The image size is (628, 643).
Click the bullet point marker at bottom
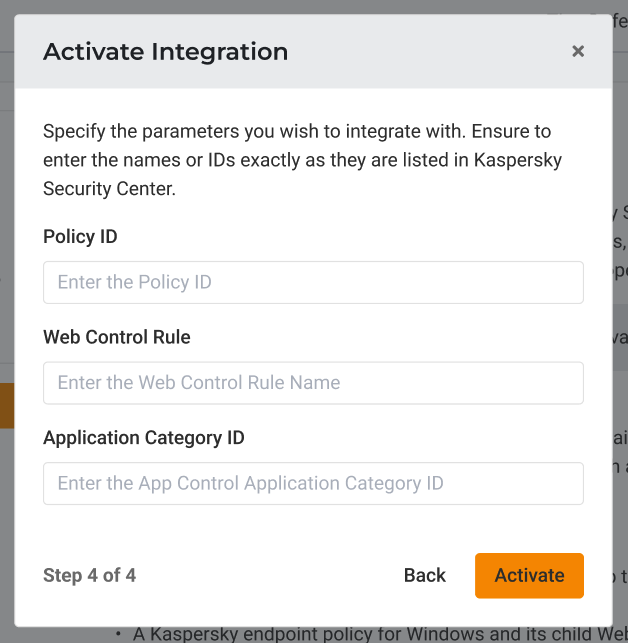pos(119,635)
